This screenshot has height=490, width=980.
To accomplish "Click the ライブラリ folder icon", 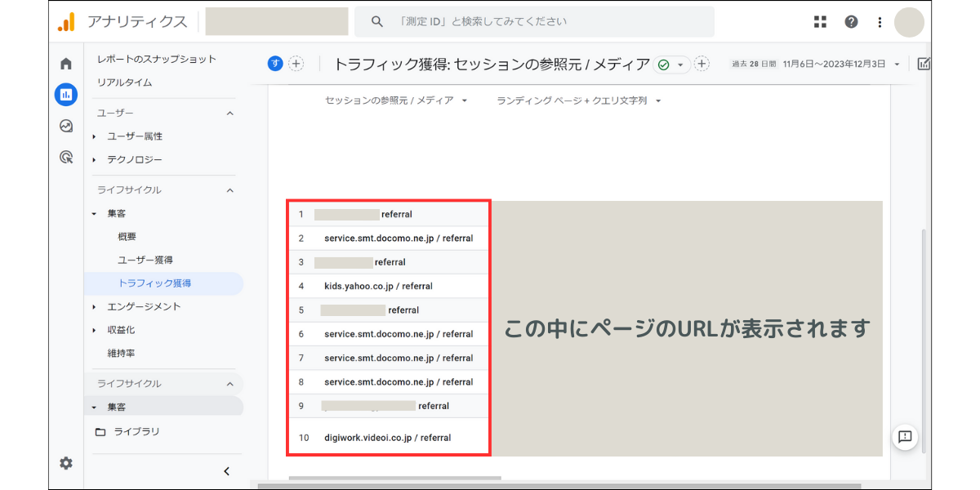I will (100, 432).
